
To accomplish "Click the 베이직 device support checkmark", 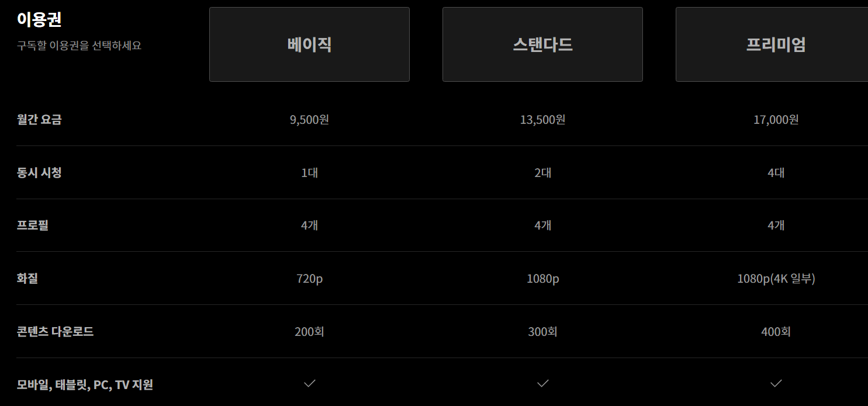I will click(x=309, y=383).
